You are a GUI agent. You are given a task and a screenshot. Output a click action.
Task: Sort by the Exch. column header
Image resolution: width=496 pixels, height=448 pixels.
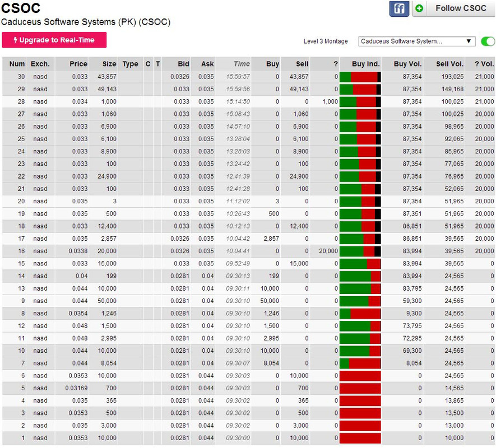[x=40, y=64]
